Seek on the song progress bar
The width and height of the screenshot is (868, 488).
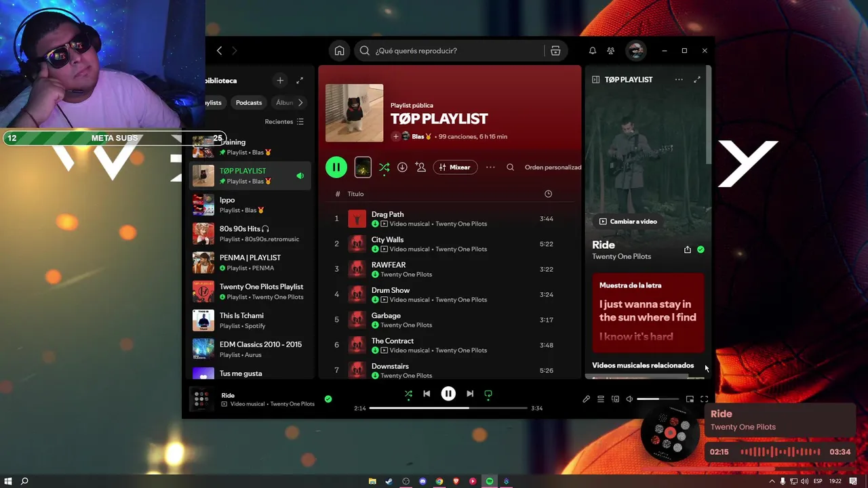[448, 408]
